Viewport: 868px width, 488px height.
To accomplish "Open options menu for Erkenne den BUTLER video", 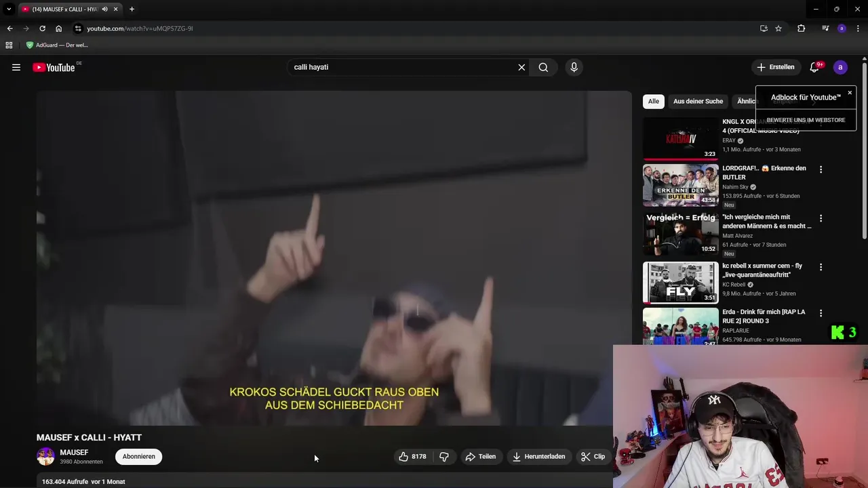I will pos(821,169).
